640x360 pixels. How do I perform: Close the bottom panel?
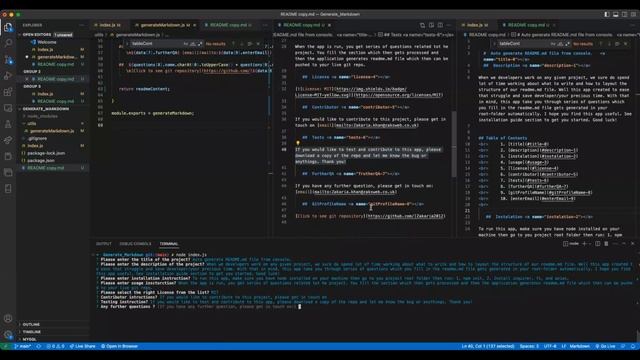click(633, 244)
